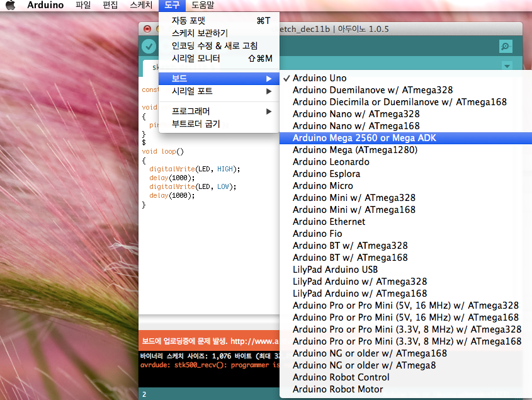The height and width of the screenshot is (400, 532).
Task: Open the Apple menu
Action: [11, 5]
